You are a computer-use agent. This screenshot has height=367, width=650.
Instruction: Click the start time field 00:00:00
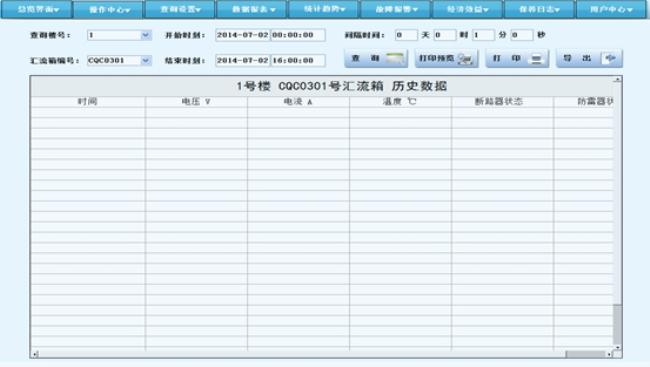coord(298,35)
